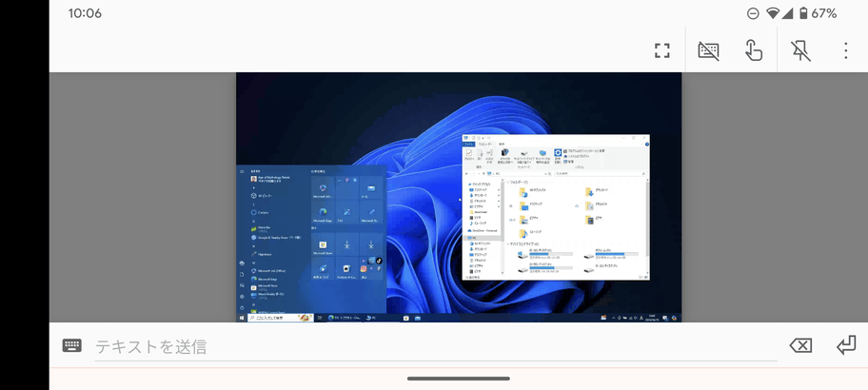Enter full screen mode in remote viewer

662,51
